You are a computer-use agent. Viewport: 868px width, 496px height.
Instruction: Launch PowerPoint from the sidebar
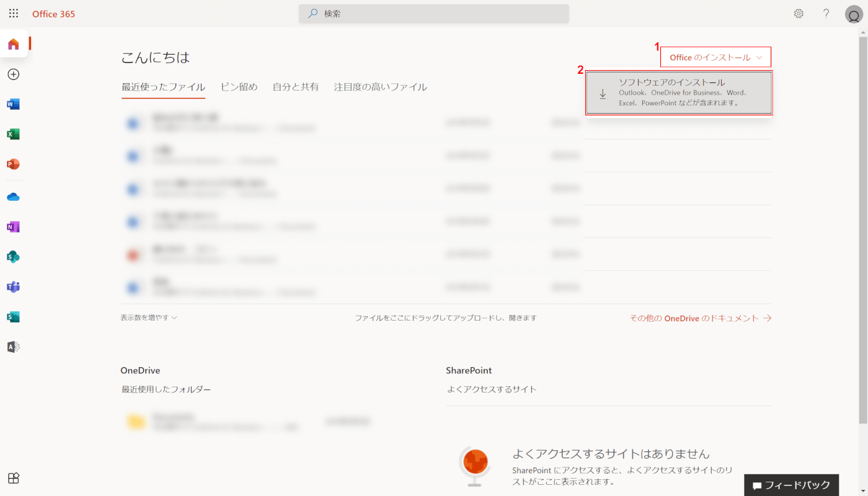tap(14, 164)
